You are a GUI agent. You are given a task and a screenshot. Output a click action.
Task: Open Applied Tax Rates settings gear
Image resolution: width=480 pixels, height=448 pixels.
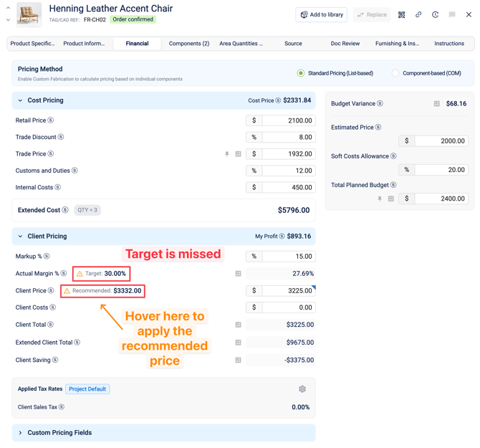(x=302, y=389)
